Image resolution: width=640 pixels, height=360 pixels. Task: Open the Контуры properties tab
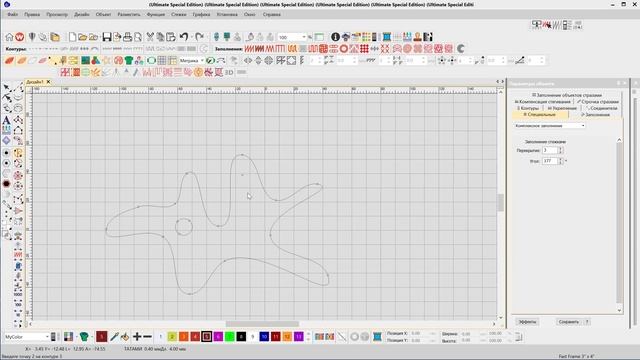528,108
